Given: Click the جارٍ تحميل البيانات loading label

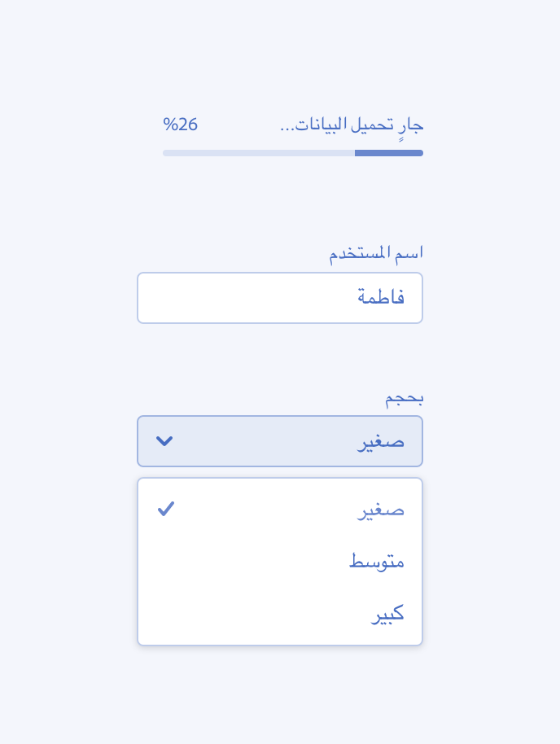Looking at the screenshot, I should pyautogui.click(x=352, y=125).
